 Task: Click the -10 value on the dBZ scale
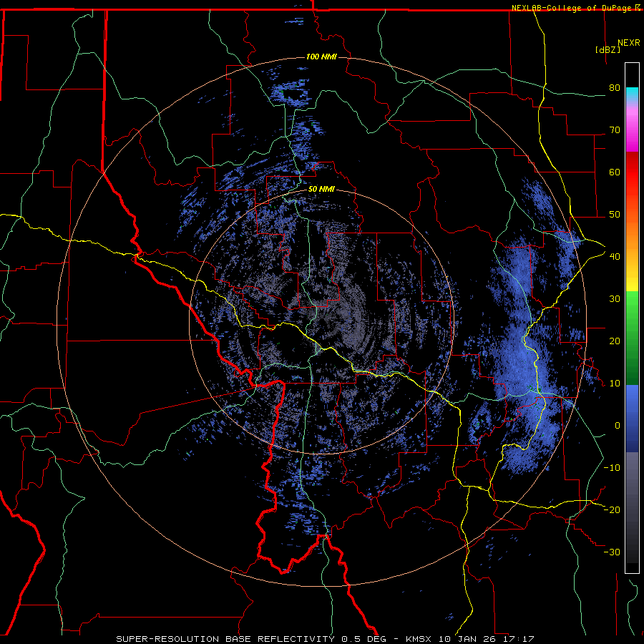coord(612,467)
